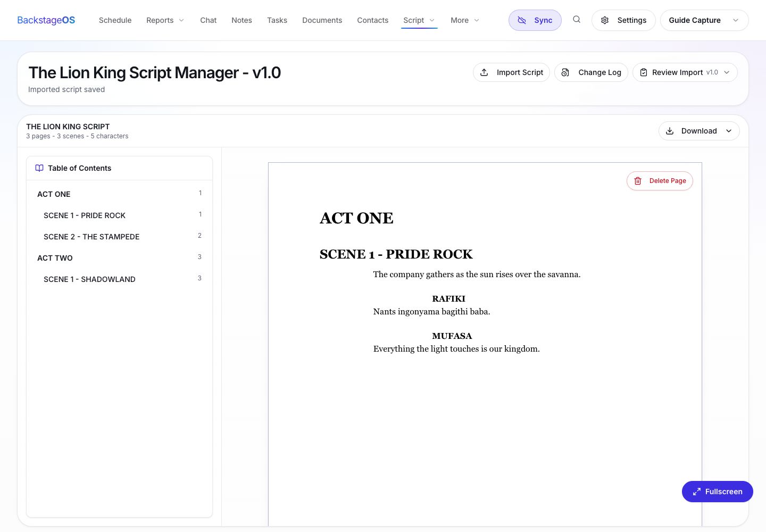Click the stage direction about the savanna

[477, 275]
